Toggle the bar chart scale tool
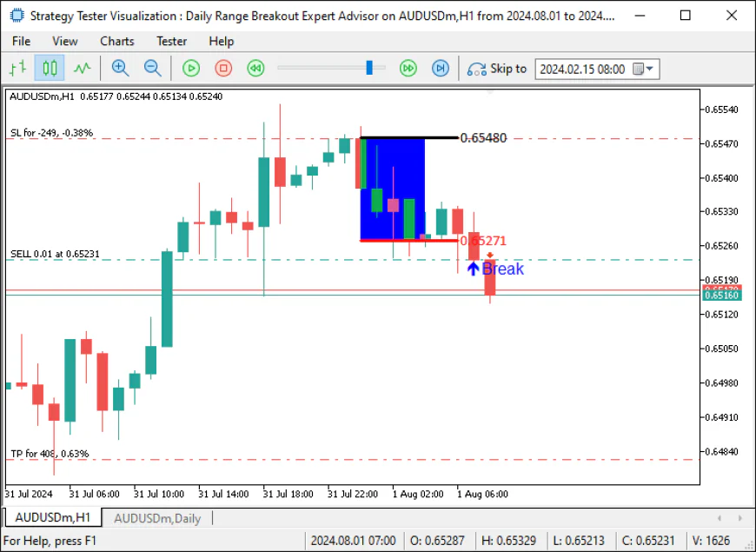 point(18,68)
